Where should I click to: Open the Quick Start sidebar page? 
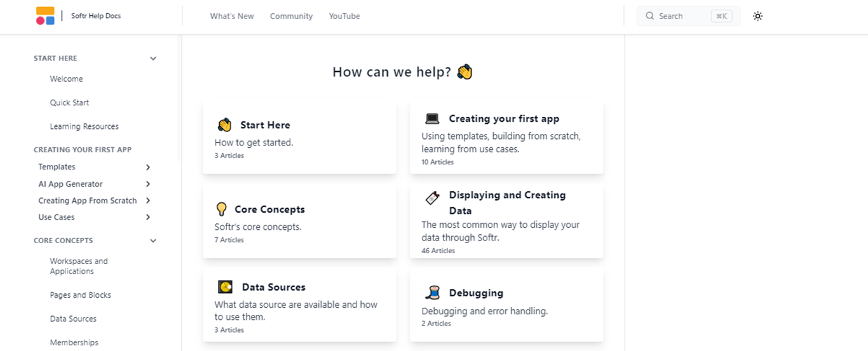(x=69, y=103)
